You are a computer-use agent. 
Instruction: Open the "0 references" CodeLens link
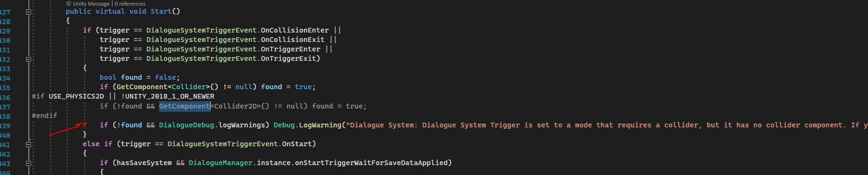(130, 3)
